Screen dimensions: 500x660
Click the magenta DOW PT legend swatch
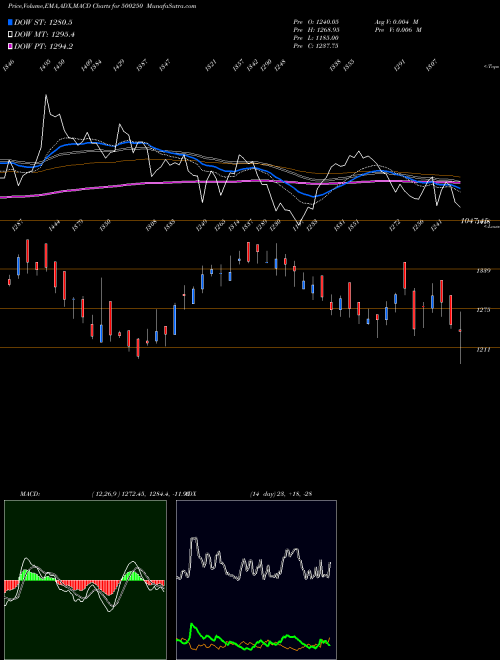[10, 46]
